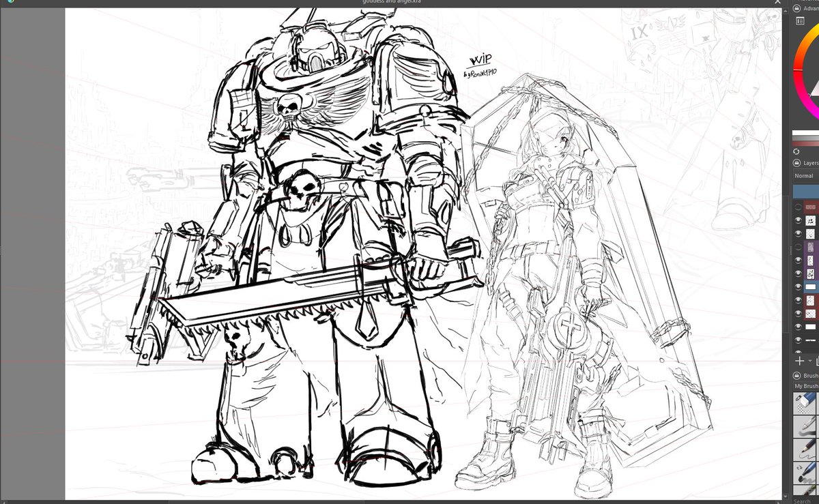Image resolution: width=819 pixels, height=504 pixels.
Task: Open the My Brush tag dropdown
Action: click(806, 387)
